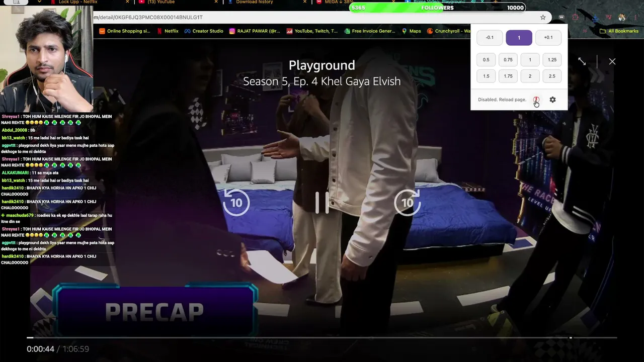Open the Online Shopping bookmark
Viewport: 644px width, 362px height.
125,31
